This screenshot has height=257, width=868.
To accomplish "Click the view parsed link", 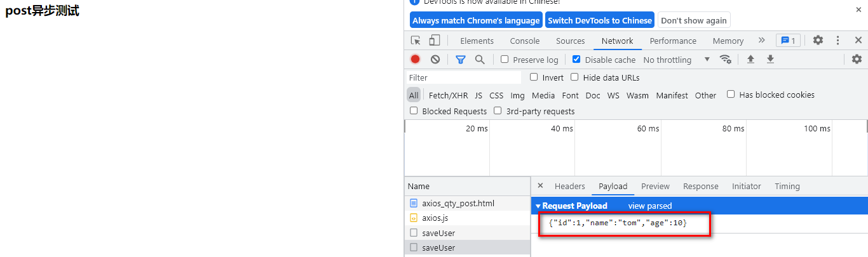I will click(650, 206).
